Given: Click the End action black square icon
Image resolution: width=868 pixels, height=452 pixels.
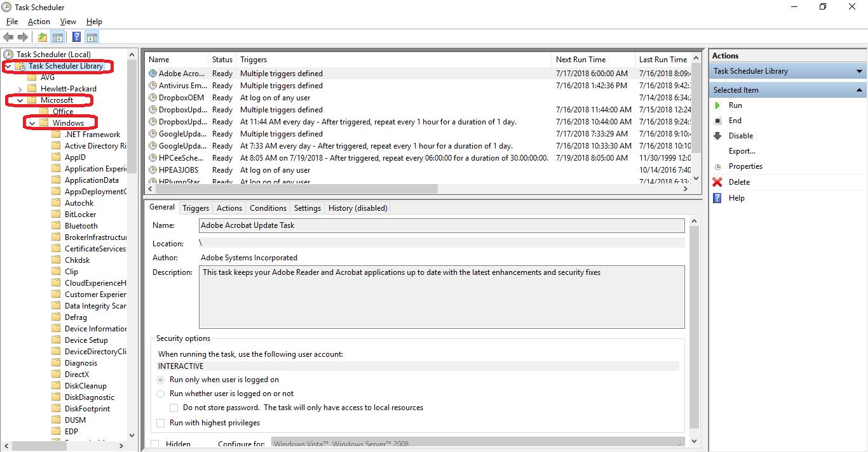Looking at the screenshot, I should (717, 121).
